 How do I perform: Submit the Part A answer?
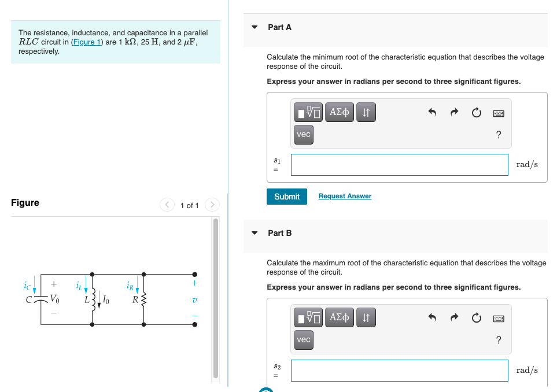286,197
